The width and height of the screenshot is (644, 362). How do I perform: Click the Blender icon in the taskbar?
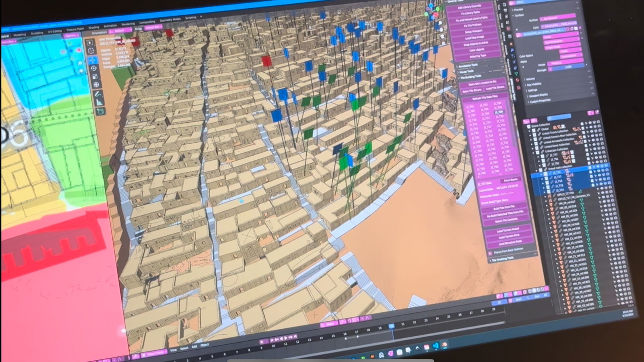[444, 345]
